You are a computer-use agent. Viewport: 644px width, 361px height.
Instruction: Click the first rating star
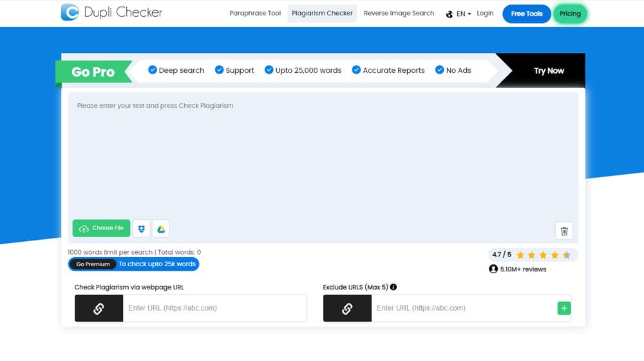[x=520, y=255]
